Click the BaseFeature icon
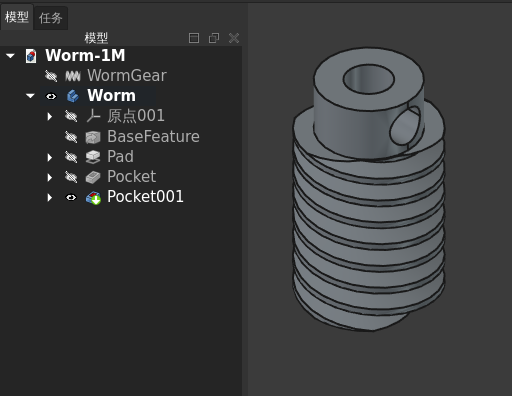Image resolution: width=512 pixels, height=396 pixels. [x=93, y=137]
